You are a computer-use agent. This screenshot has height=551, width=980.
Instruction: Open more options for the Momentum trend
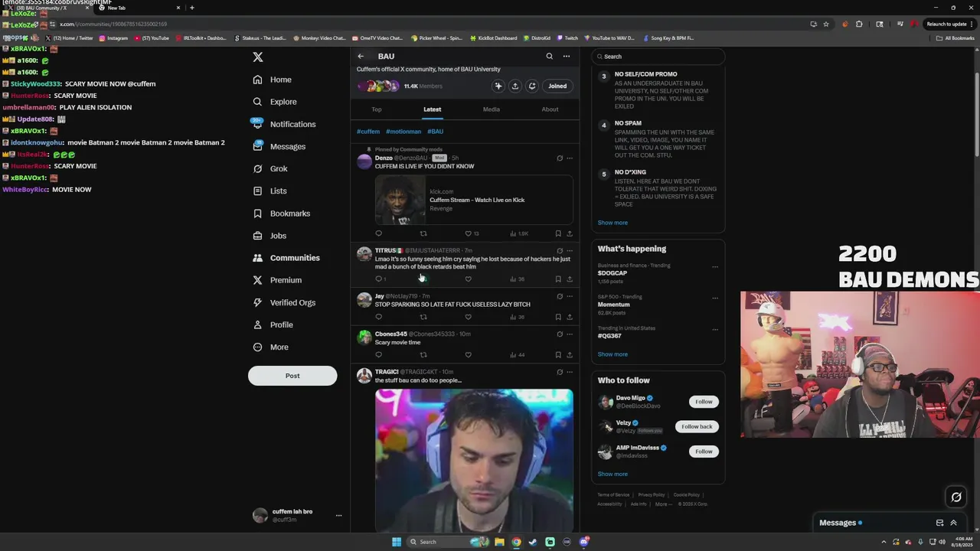[x=715, y=298]
